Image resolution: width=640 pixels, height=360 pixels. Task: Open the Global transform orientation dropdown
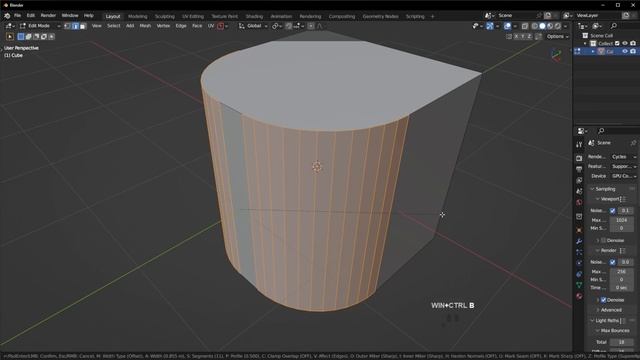253,26
